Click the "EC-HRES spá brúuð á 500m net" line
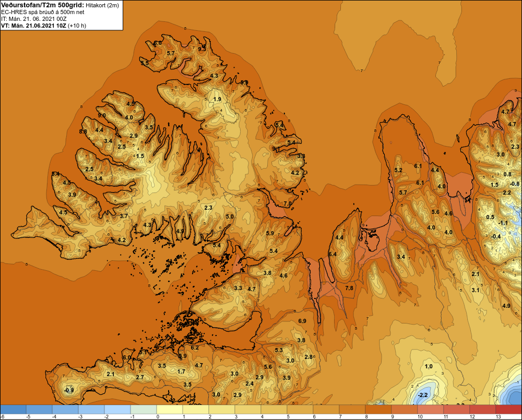The height and width of the screenshot is (420, 522). pos(43,12)
